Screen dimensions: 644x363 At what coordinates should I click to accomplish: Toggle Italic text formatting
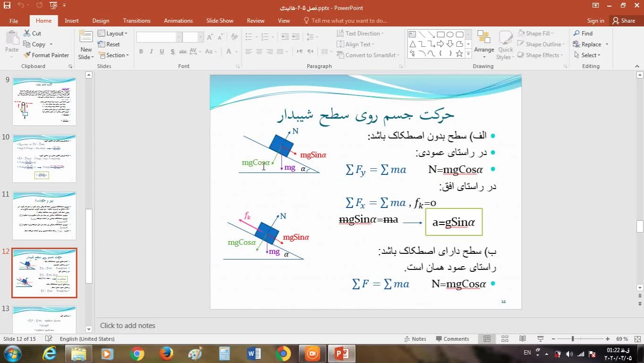(x=152, y=52)
